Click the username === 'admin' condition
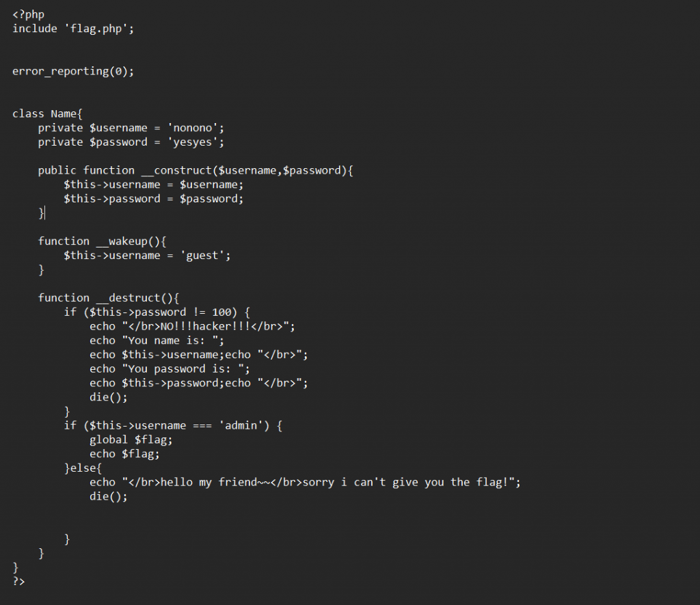The image size is (700, 605). (176, 426)
